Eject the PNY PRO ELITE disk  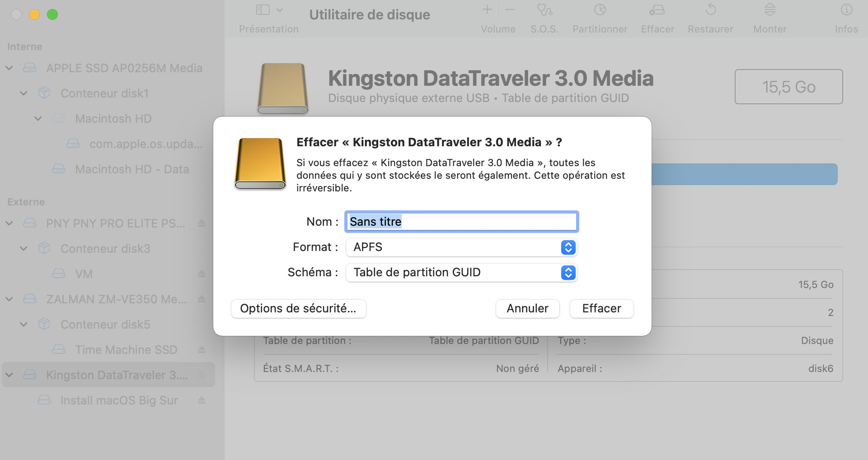pos(202,223)
